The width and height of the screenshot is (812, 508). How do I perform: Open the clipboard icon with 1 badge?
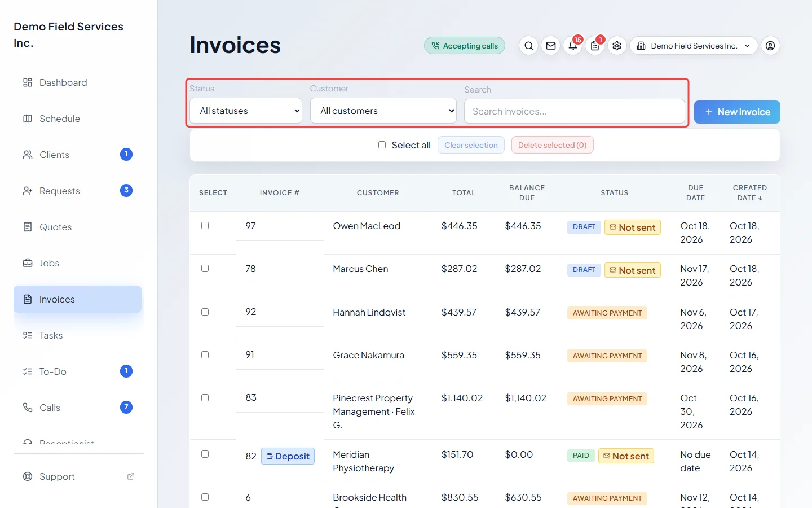[x=595, y=46]
